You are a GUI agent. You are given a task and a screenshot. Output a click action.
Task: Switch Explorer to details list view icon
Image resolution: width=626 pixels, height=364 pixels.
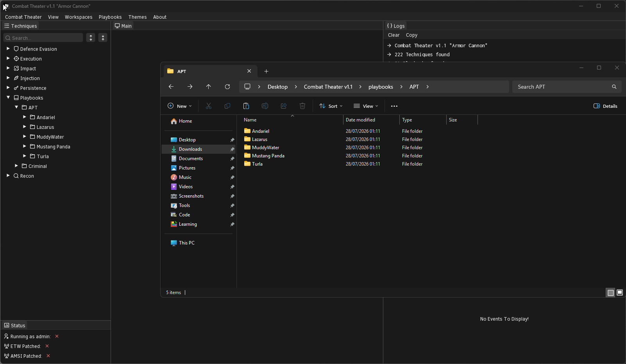tap(610, 293)
